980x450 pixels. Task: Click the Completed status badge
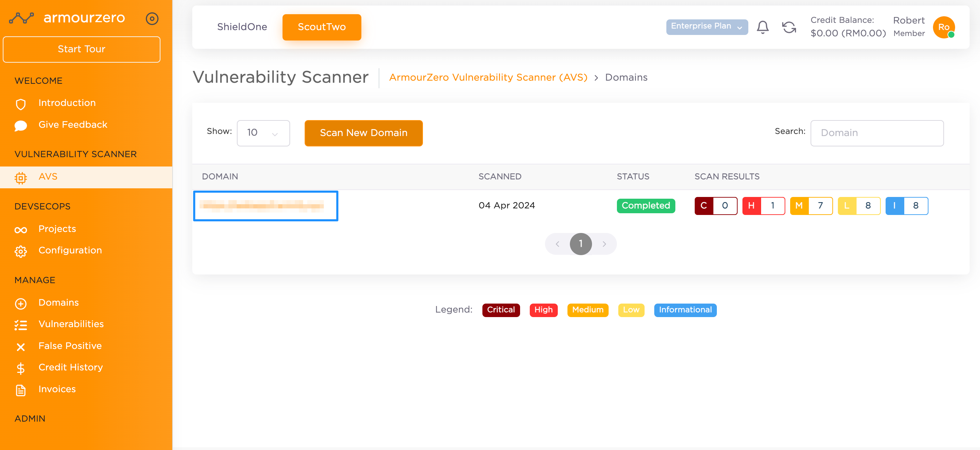(x=646, y=206)
